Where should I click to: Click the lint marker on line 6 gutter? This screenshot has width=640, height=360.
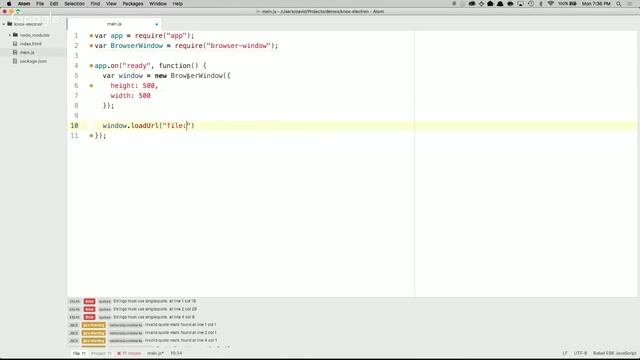tap(91, 86)
